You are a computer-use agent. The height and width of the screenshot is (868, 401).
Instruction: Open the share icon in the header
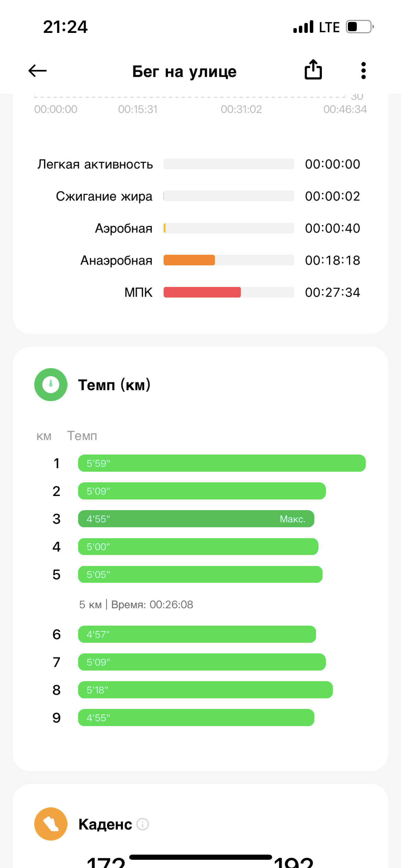tap(313, 70)
